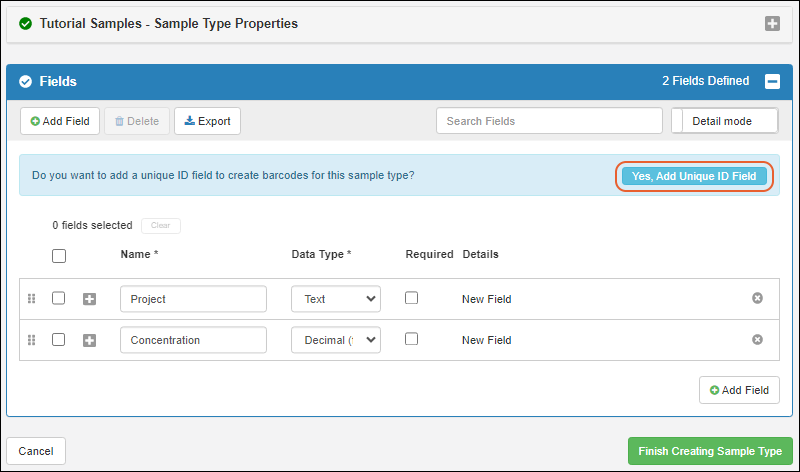This screenshot has height=472, width=800.
Task: Remove the Concentration field with its X icon
Action: (x=757, y=340)
